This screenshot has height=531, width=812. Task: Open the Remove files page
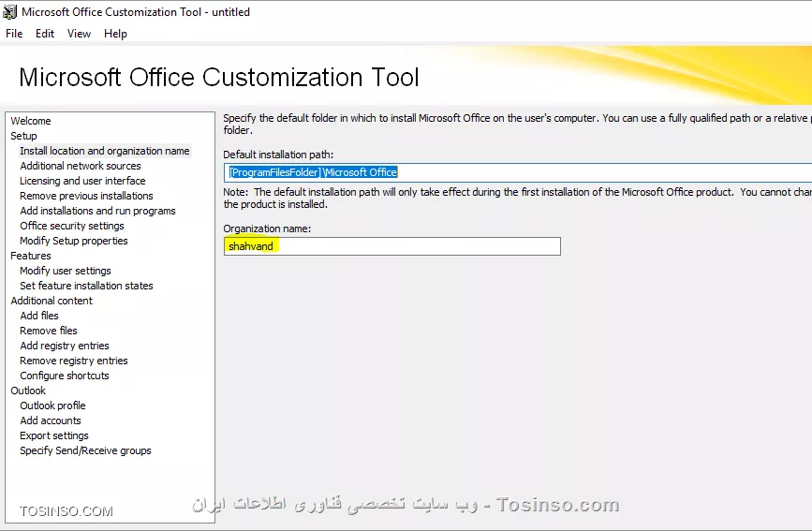click(48, 331)
